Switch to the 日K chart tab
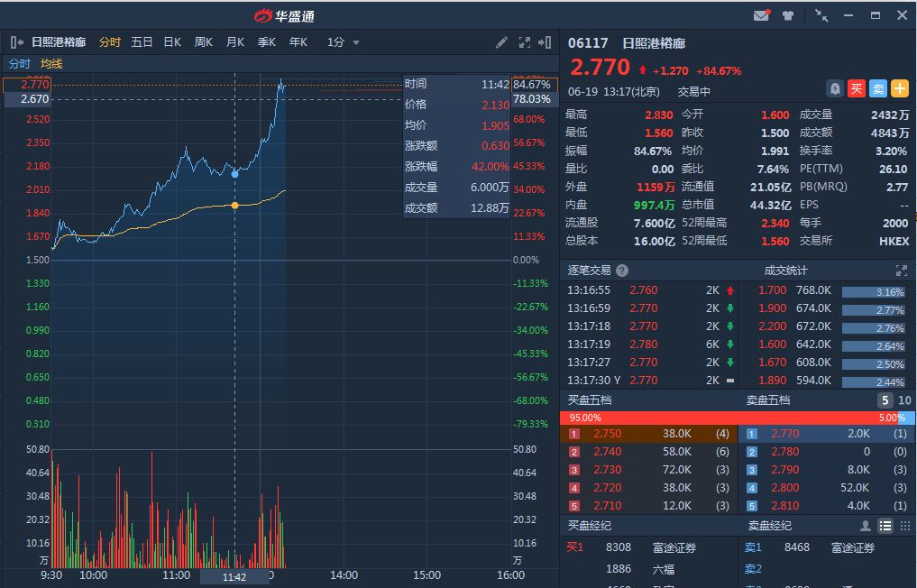Image resolution: width=917 pixels, height=588 pixels. (171, 42)
